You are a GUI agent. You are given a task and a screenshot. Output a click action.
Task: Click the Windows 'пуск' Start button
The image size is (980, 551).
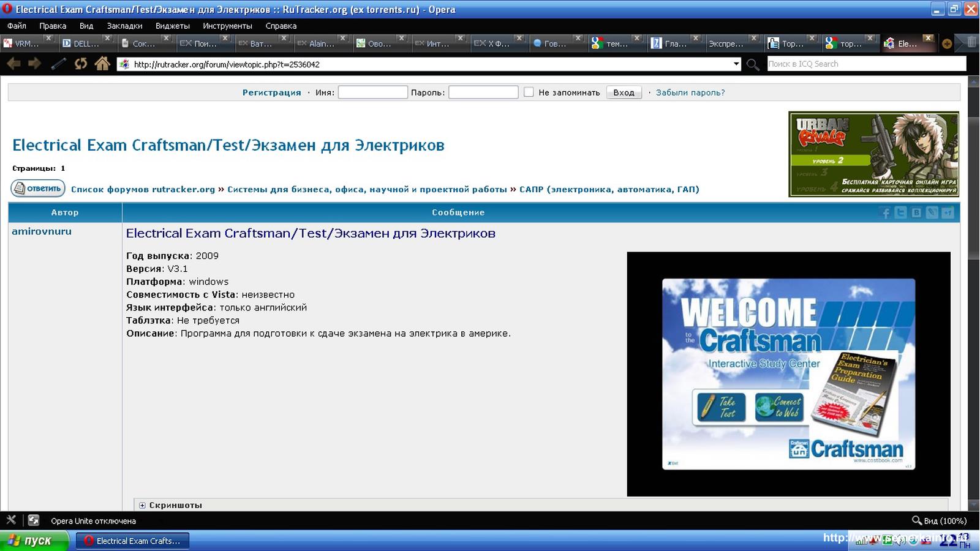click(x=34, y=541)
